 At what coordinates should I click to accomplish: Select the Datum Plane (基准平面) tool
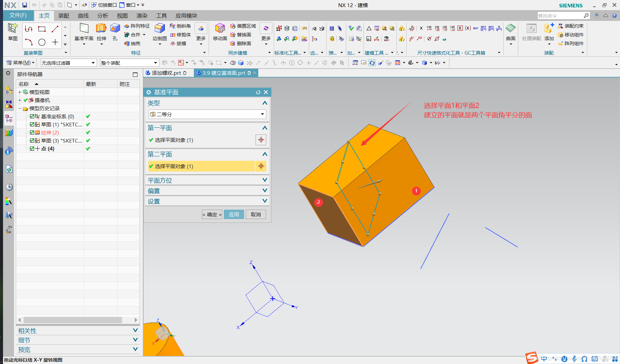[84, 32]
